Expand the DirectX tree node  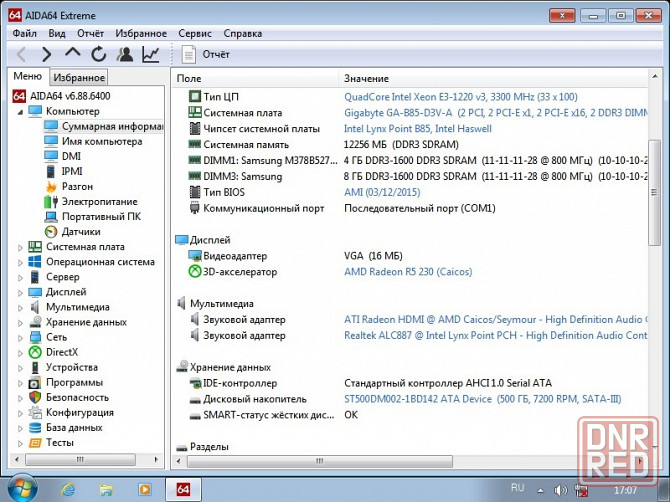click(x=20, y=353)
